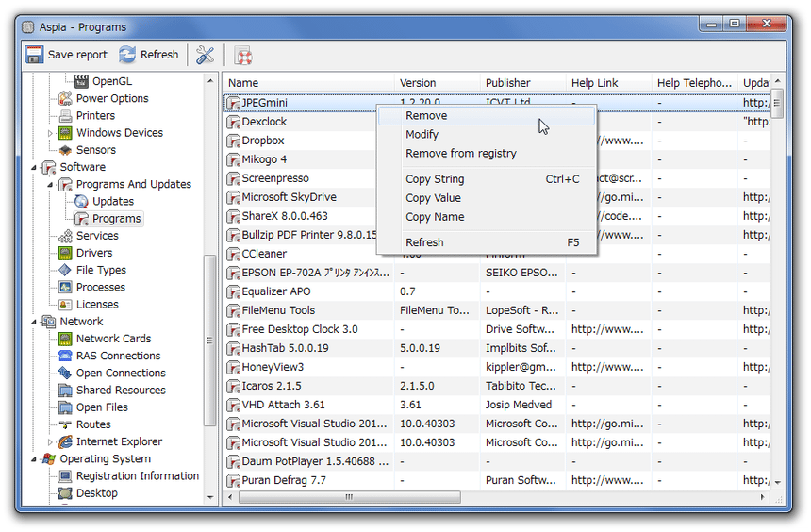The width and height of the screenshot is (811, 532).
Task: Sort by the Name column header
Action: tap(308, 83)
